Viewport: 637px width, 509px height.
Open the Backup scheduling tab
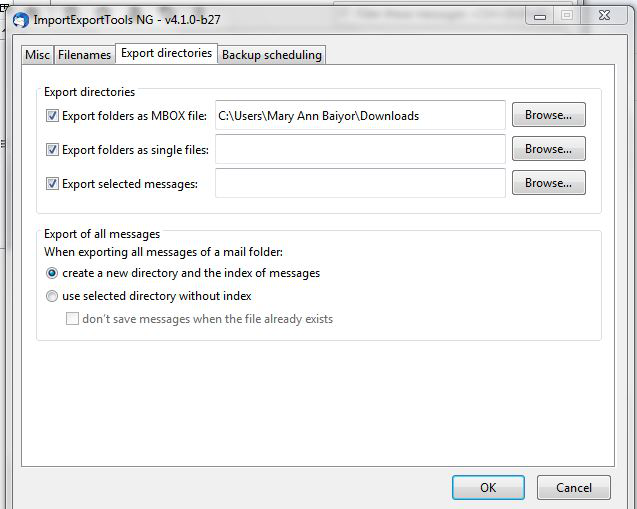tap(272, 54)
